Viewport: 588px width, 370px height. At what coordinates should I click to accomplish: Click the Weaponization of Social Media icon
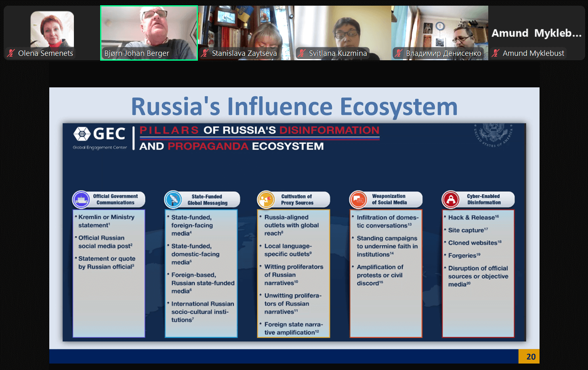[x=358, y=199]
